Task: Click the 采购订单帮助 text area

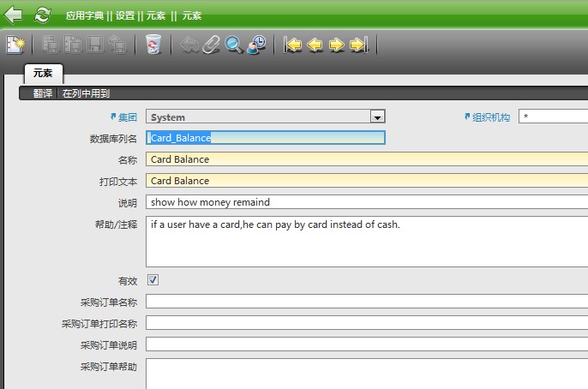Action: pyautogui.click(x=367, y=374)
